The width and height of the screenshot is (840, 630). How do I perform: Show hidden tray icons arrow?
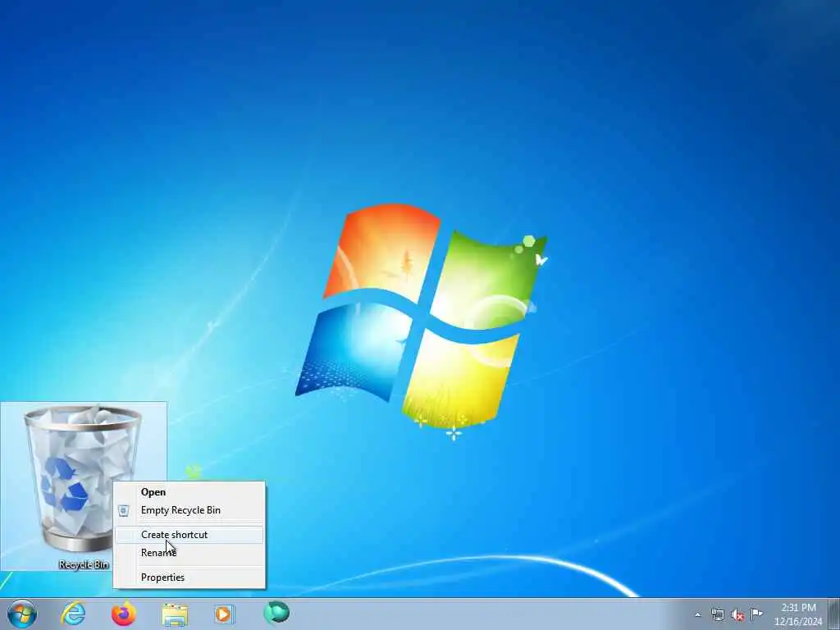[697, 614]
